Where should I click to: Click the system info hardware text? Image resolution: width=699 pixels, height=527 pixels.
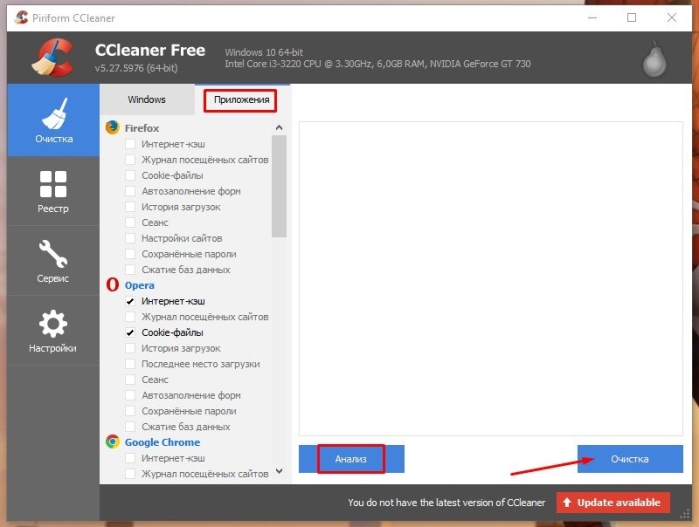click(378, 64)
